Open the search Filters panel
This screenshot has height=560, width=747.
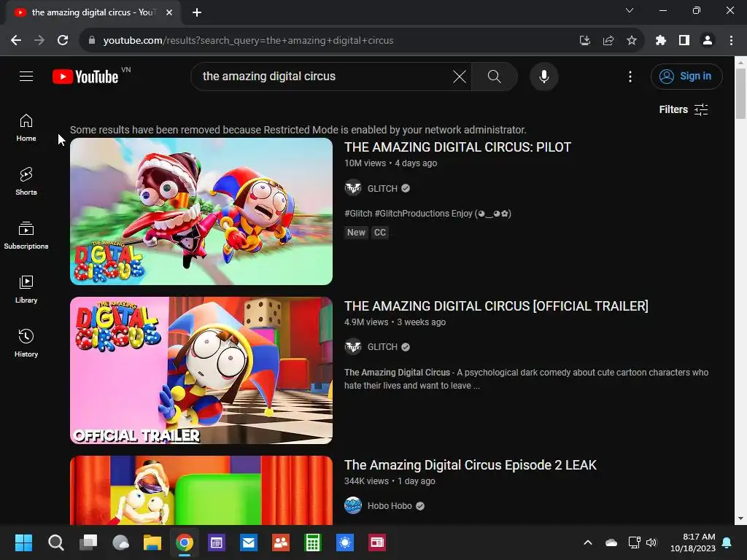(683, 109)
